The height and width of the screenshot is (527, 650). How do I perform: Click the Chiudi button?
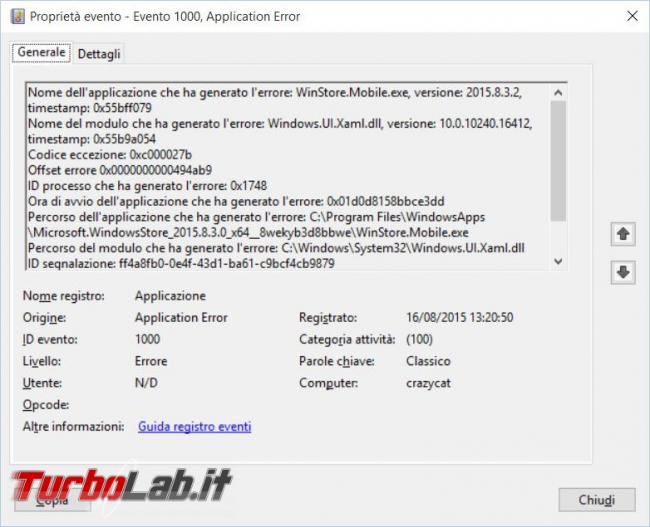(597, 500)
